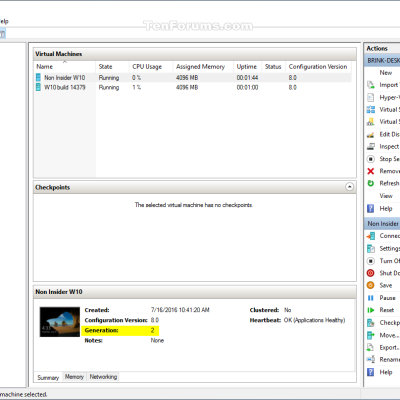Open Help icon above Non Insider section
The height and width of the screenshot is (400, 400).
(x=371, y=209)
